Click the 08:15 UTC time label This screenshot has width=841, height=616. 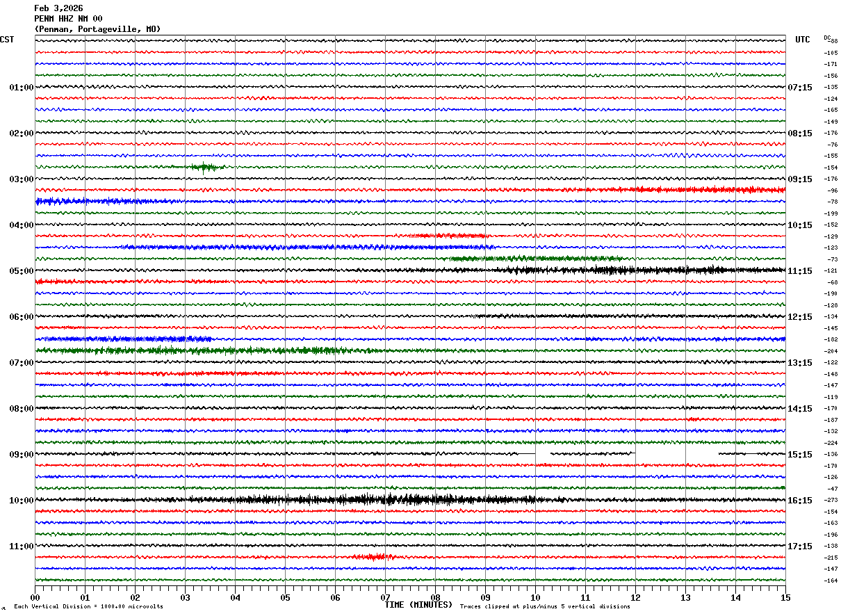click(x=800, y=133)
